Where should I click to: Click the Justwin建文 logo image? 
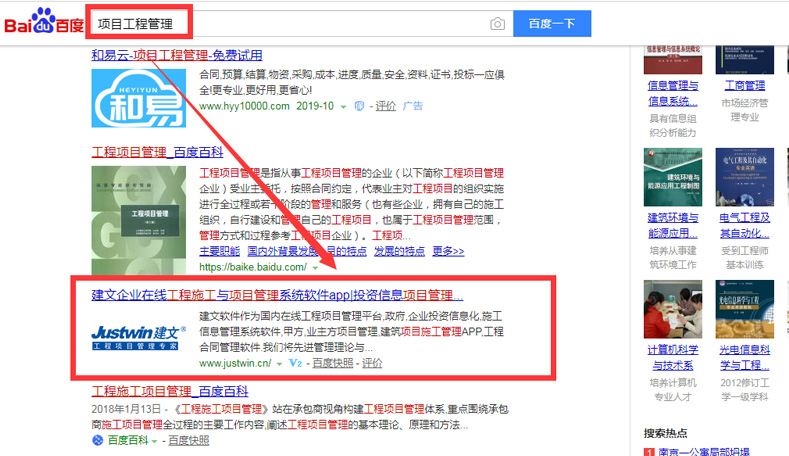pyautogui.click(x=138, y=337)
